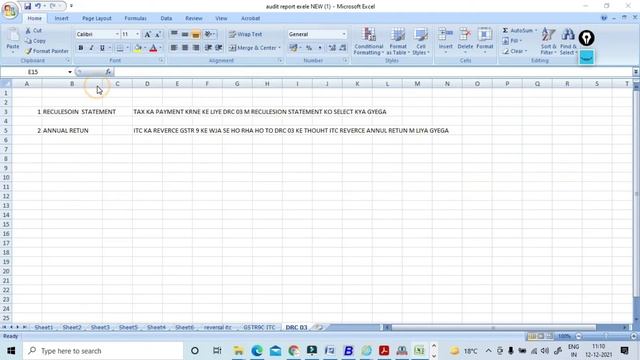Toggle Italic formatting

91,48
